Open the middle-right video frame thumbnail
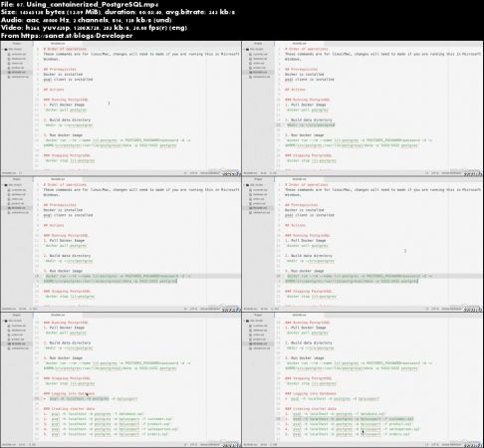484x448 pixels. coord(363,244)
